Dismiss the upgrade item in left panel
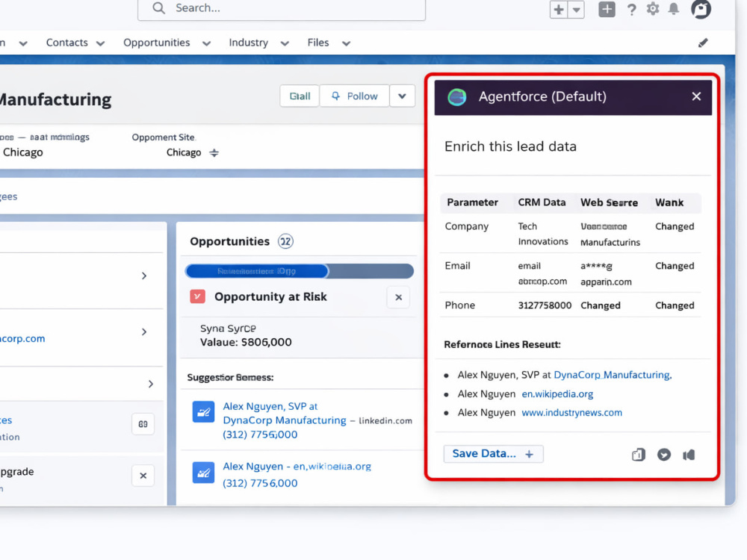747x560 pixels. 143,476
